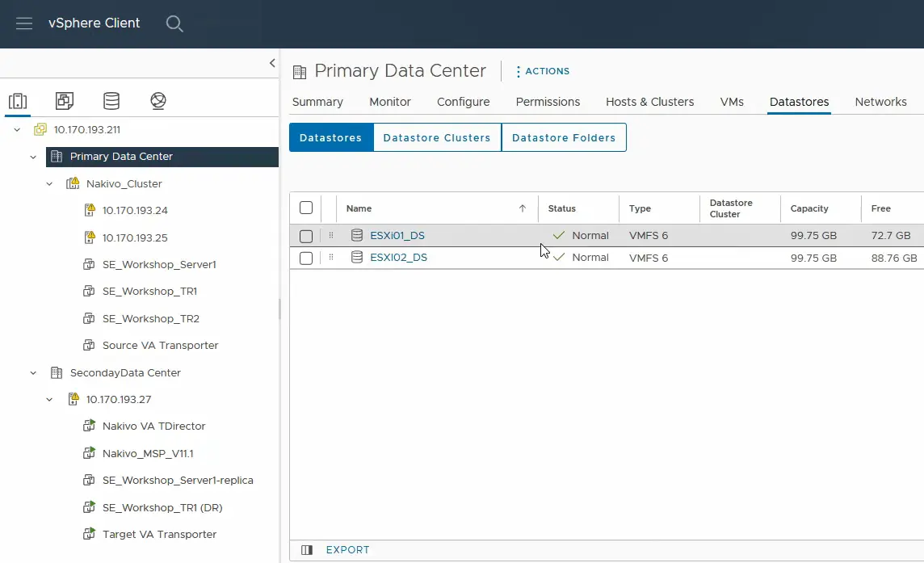This screenshot has width=924, height=563.
Task: Sort by the Datastore Cluster column header
Action: point(731,208)
